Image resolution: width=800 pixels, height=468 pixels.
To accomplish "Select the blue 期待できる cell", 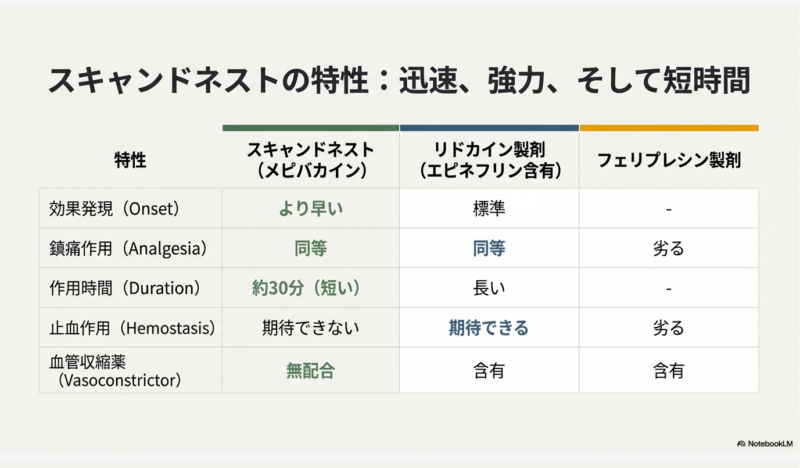I will (489, 327).
